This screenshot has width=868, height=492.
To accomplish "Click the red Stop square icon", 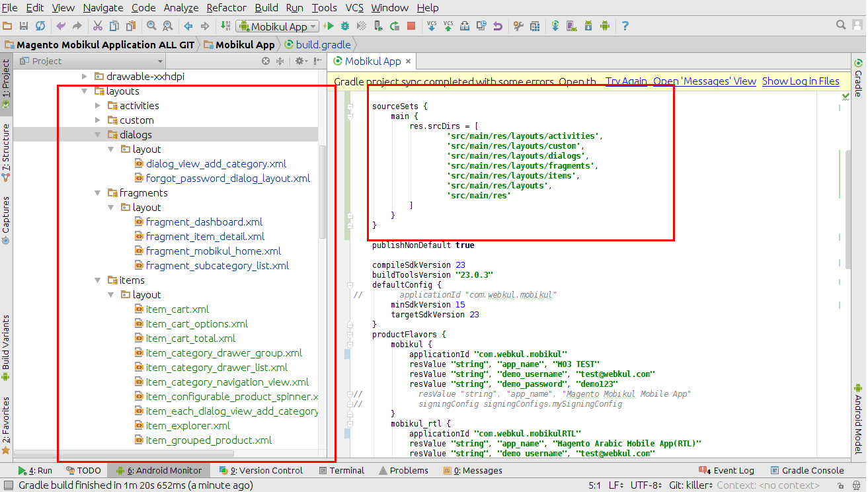I will tap(411, 26).
